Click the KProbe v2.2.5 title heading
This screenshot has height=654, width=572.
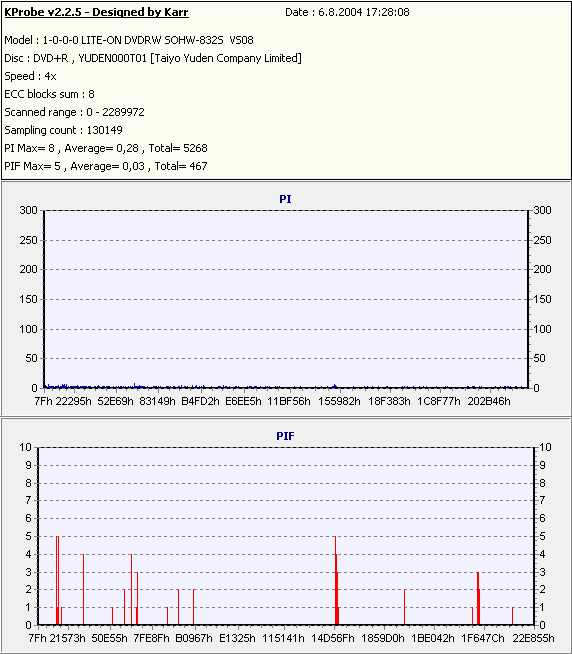pos(96,12)
